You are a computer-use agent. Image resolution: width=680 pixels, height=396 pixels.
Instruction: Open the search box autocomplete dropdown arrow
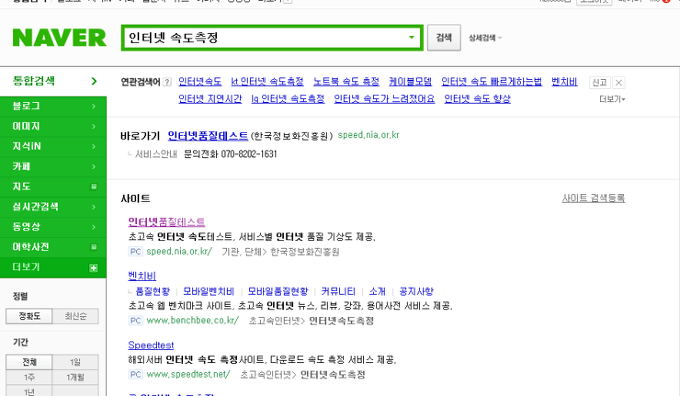tap(411, 37)
